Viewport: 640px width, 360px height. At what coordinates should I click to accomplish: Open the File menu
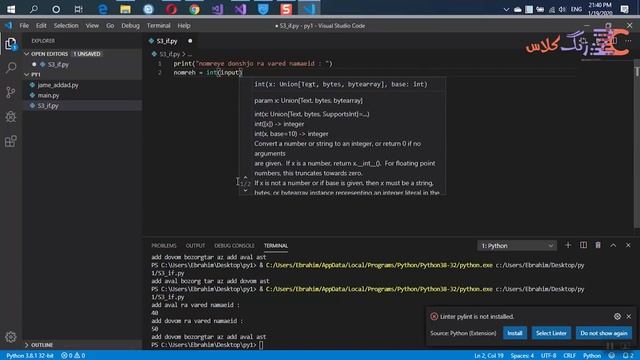[24, 25]
